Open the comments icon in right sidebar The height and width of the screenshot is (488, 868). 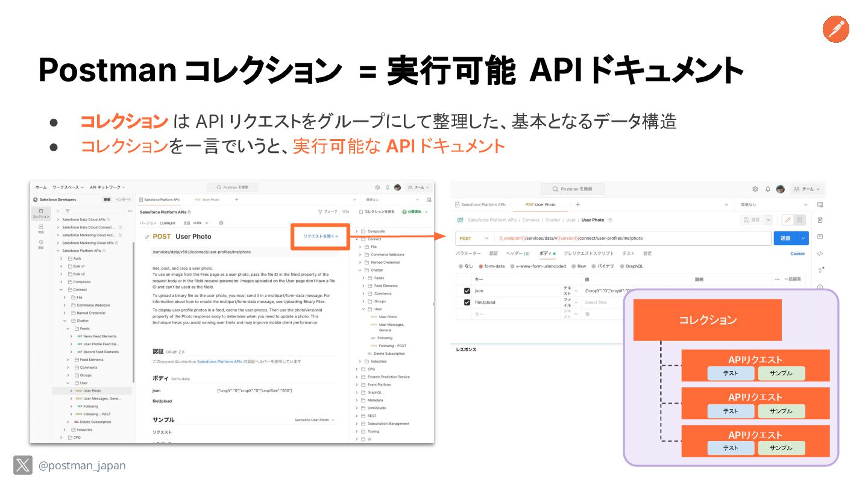coord(820,237)
